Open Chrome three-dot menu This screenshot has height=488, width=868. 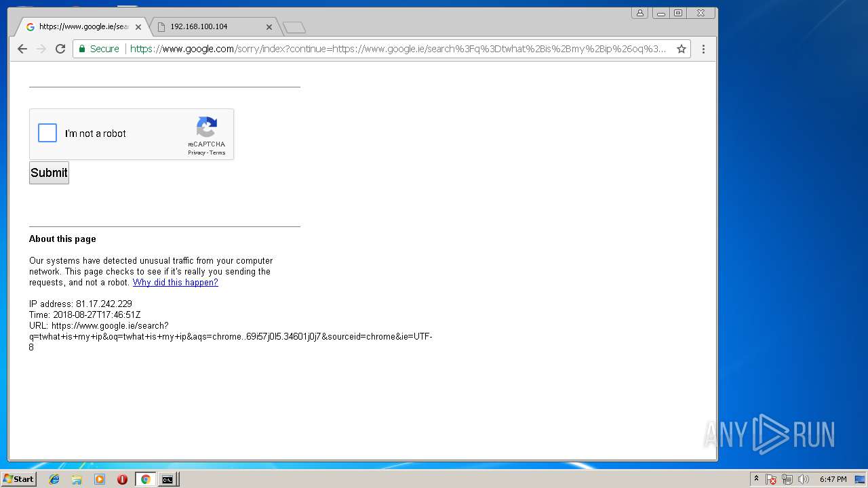(x=703, y=49)
